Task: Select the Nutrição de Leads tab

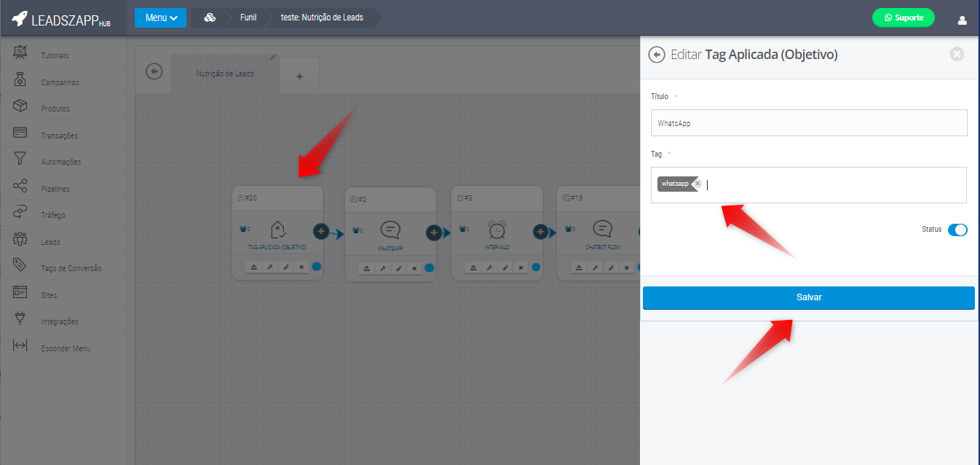Action: tap(225, 74)
